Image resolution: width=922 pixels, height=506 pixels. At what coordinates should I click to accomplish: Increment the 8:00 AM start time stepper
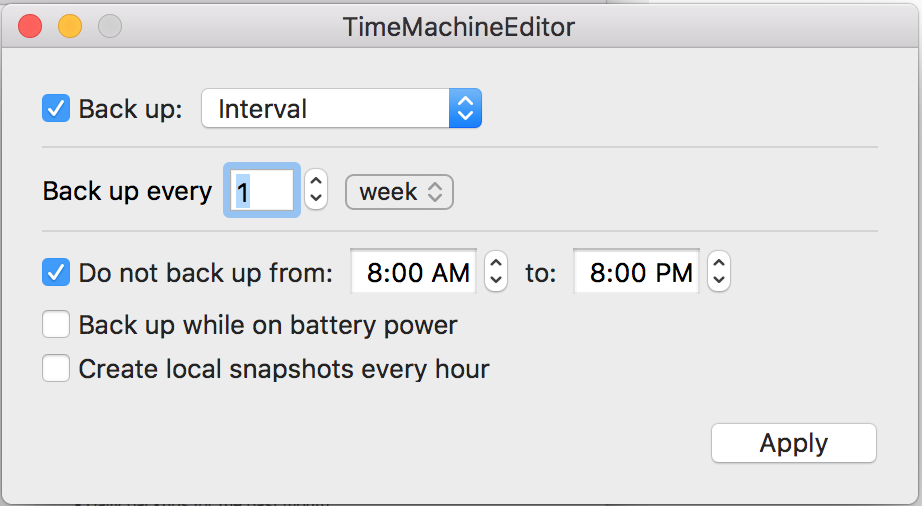[496, 263]
